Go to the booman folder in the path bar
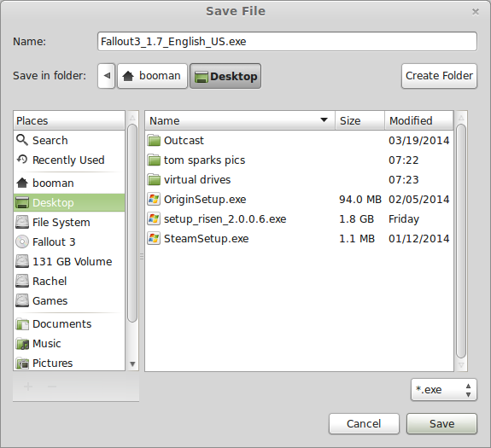 pos(152,76)
